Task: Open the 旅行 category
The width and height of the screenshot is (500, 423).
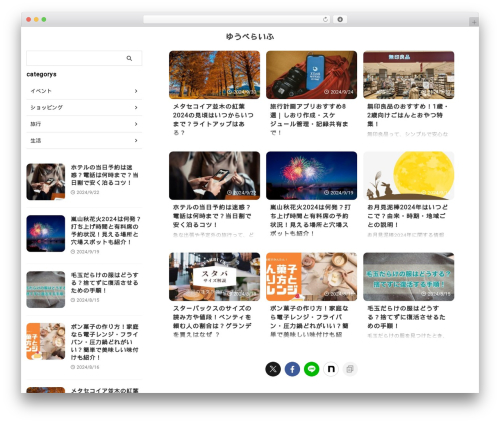Action: tap(84, 124)
